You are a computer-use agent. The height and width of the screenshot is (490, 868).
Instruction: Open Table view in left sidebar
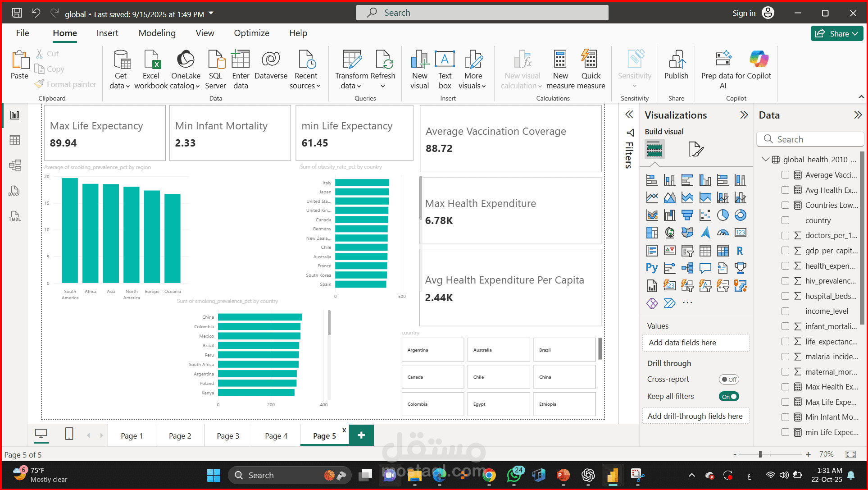coord(15,140)
